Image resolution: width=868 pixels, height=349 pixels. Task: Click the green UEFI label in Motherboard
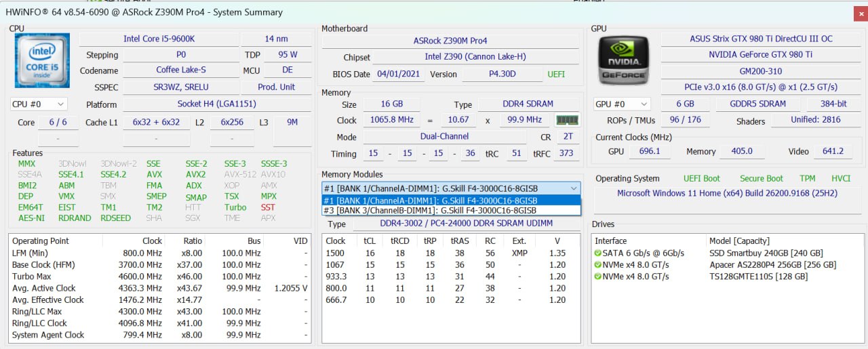pos(556,74)
